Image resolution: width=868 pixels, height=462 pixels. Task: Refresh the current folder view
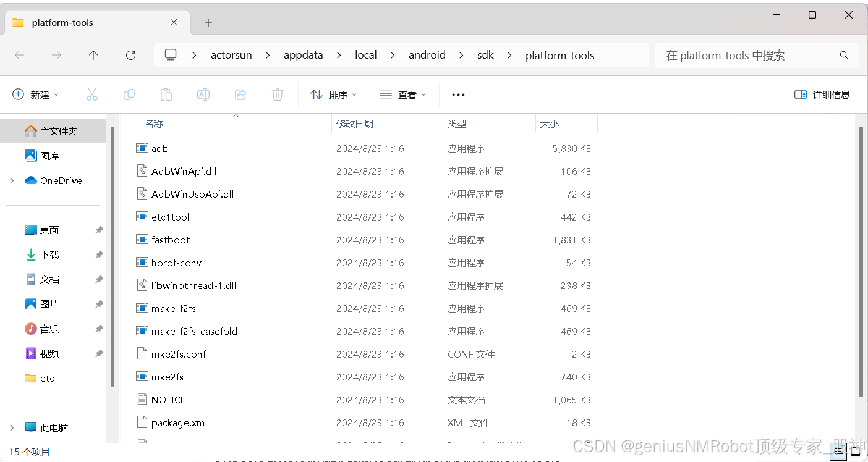point(130,55)
